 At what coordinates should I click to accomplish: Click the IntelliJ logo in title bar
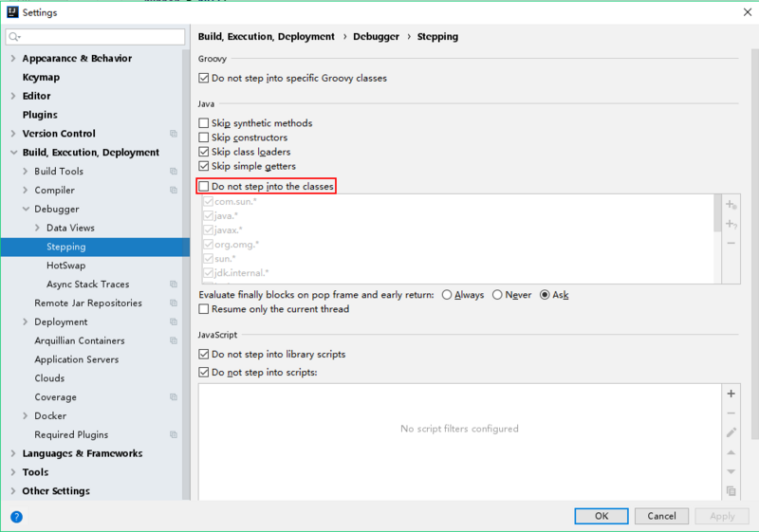[12, 12]
